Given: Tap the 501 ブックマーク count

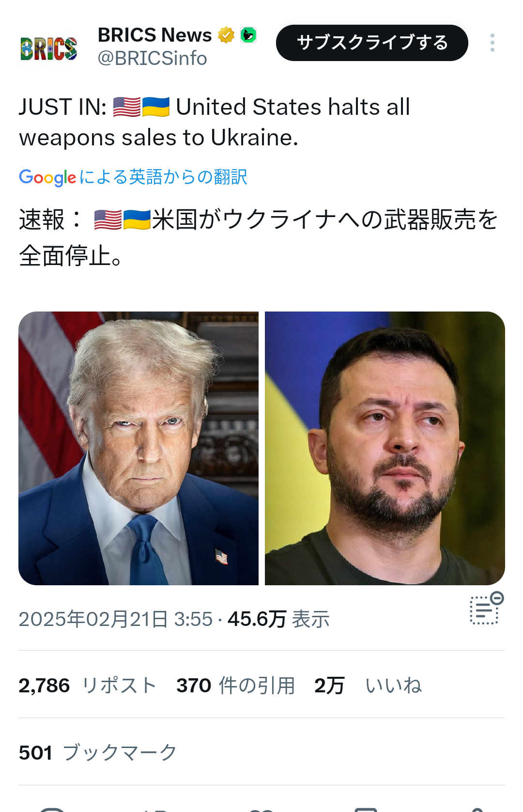Looking at the screenshot, I should 98,752.
